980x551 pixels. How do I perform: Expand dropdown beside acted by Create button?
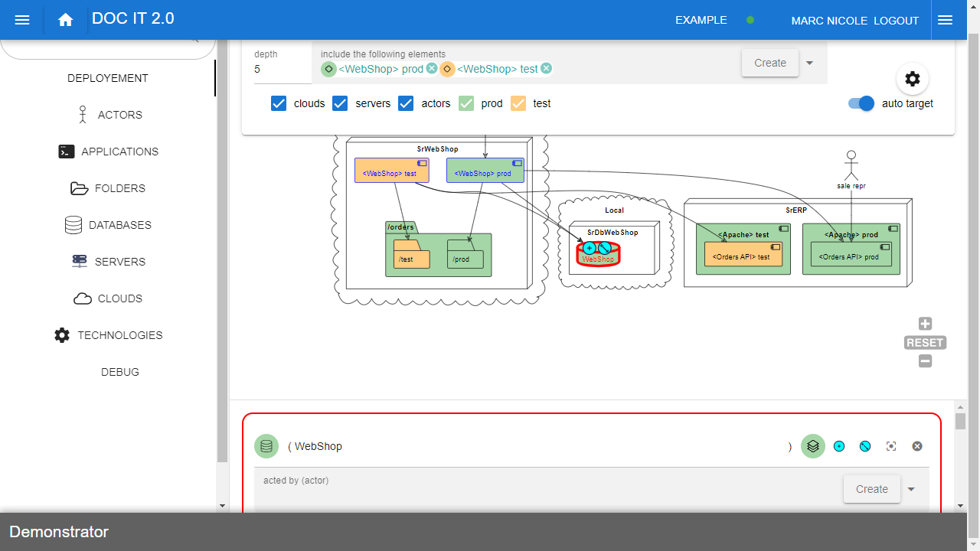911,489
